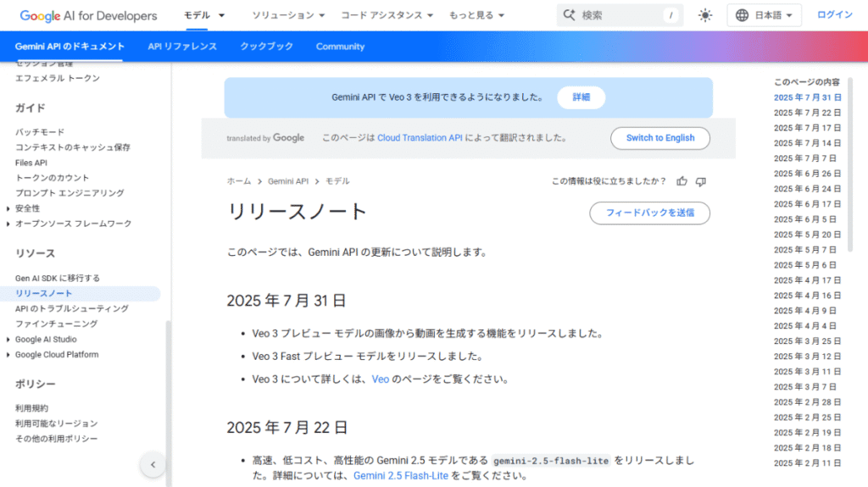Switch to the クックブック tab

pyautogui.click(x=266, y=47)
